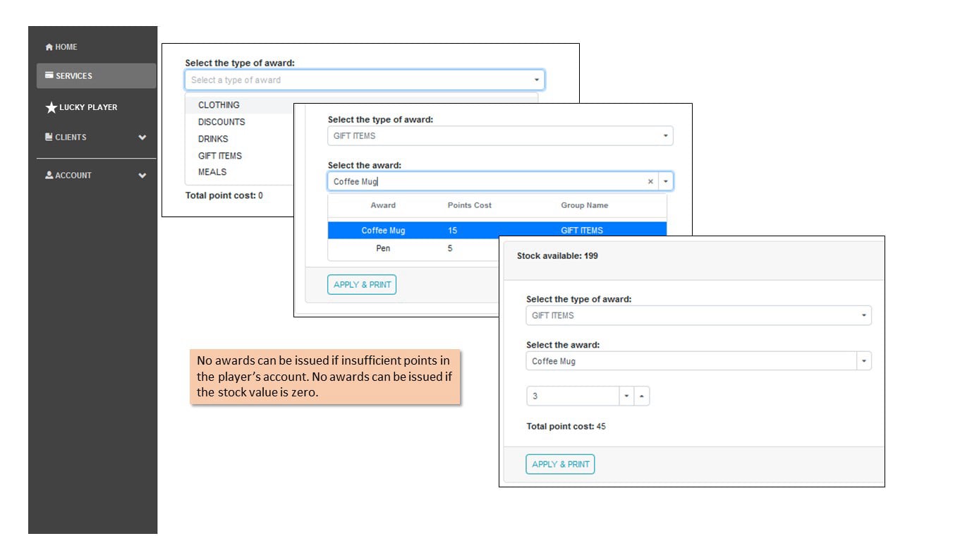
Task: Click APPLY & PRINT in middle panel
Action: click(x=362, y=284)
